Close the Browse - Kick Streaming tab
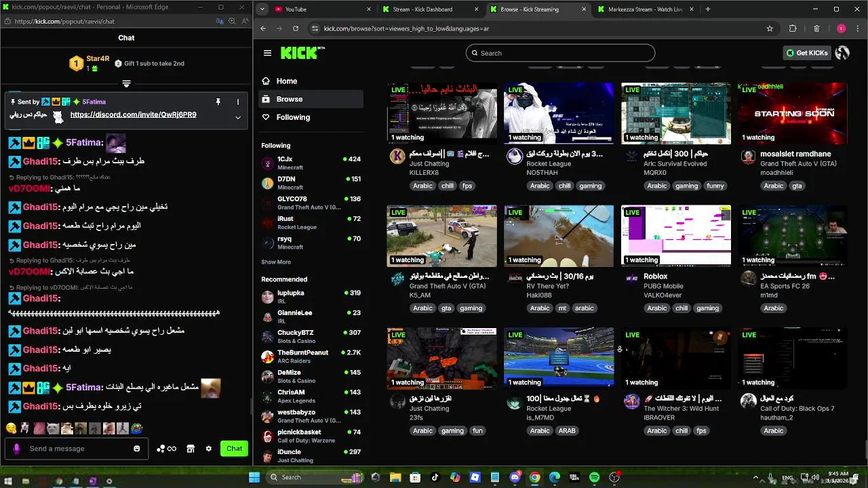 [x=585, y=9]
